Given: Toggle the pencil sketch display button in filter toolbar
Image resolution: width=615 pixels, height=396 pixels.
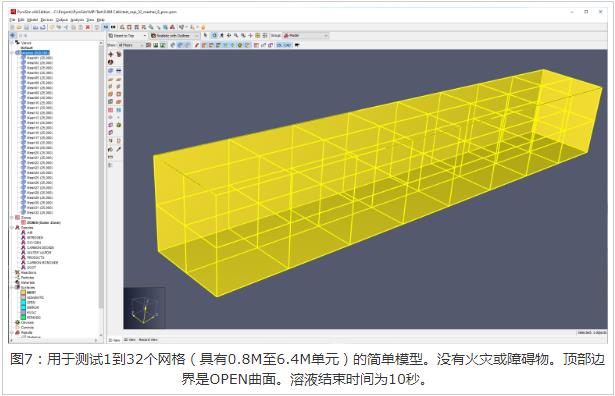Looking at the screenshot, I should click(x=197, y=45).
